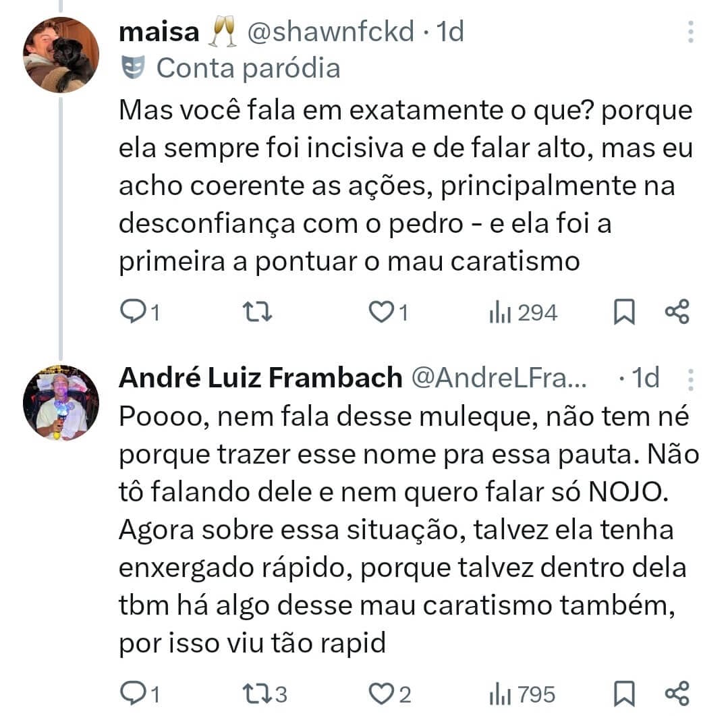This screenshot has width=728, height=716.
Task: Open more options on André's tweet
Action: coord(690,380)
